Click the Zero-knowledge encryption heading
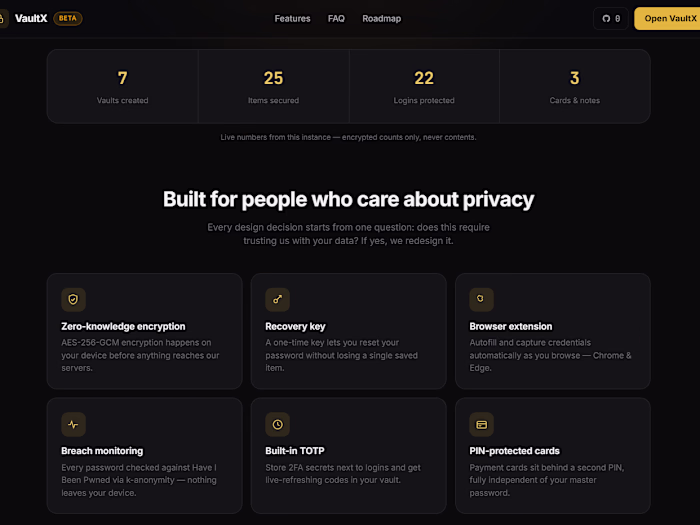This screenshot has width=700, height=525. click(x=123, y=326)
